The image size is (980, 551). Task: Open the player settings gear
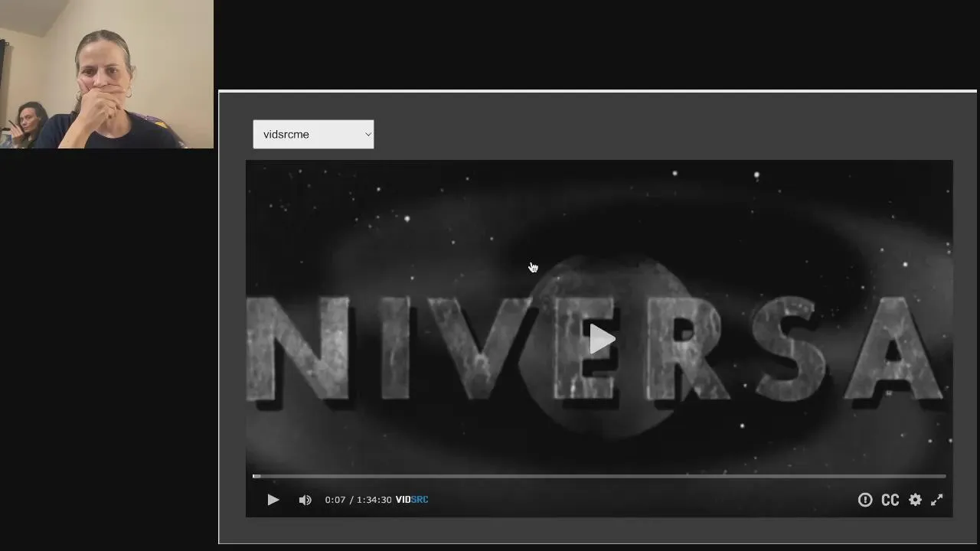click(915, 500)
